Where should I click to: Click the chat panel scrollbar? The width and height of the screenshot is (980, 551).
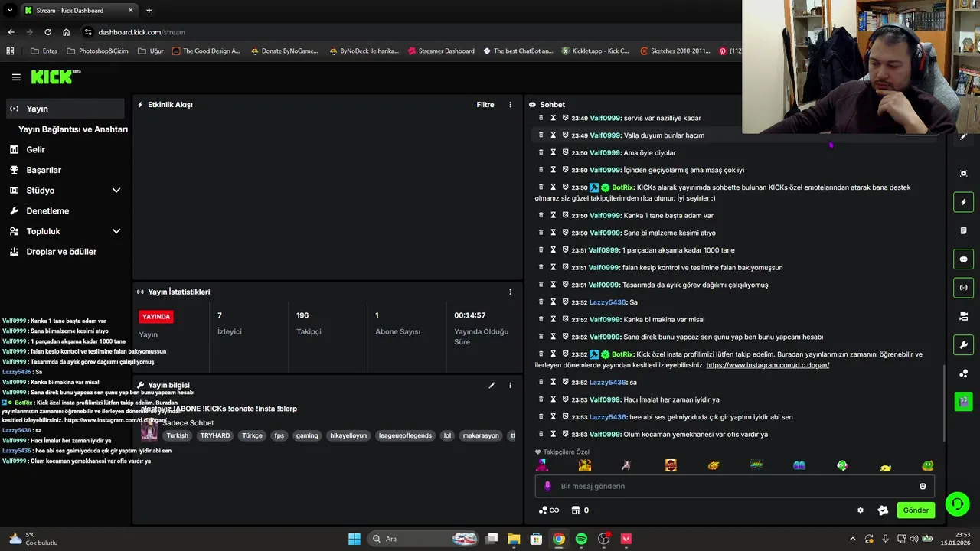(944, 403)
